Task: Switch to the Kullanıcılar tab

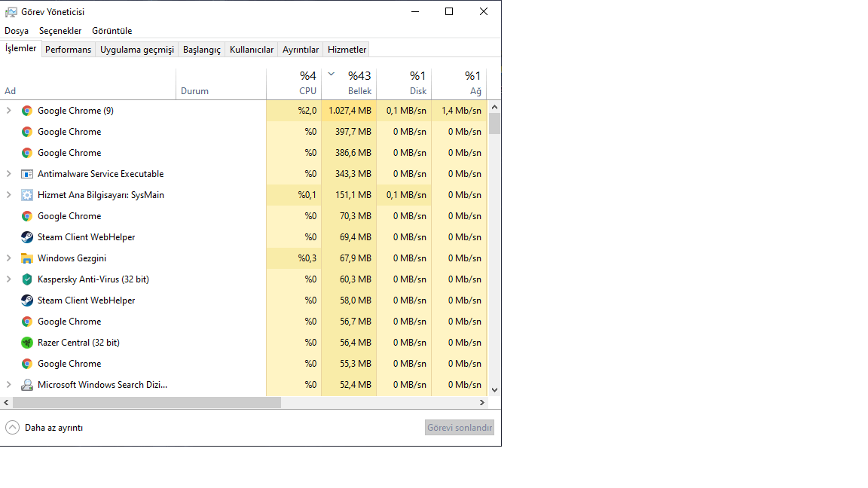Action: pyautogui.click(x=252, y=50)
